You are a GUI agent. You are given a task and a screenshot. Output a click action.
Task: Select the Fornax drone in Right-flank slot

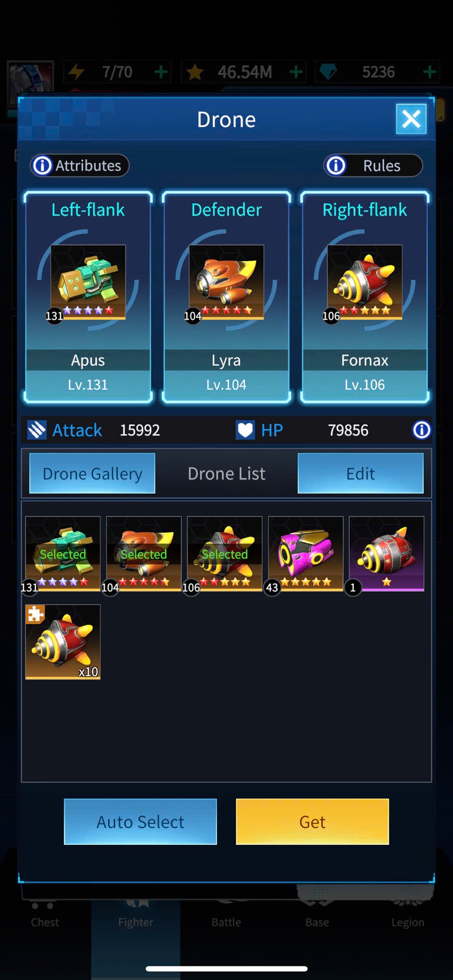click(x=364, y=297)
